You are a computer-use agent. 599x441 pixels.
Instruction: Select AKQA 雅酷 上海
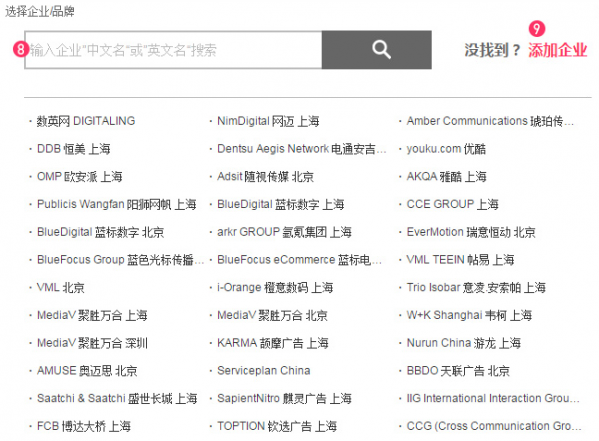coord(447,177)
